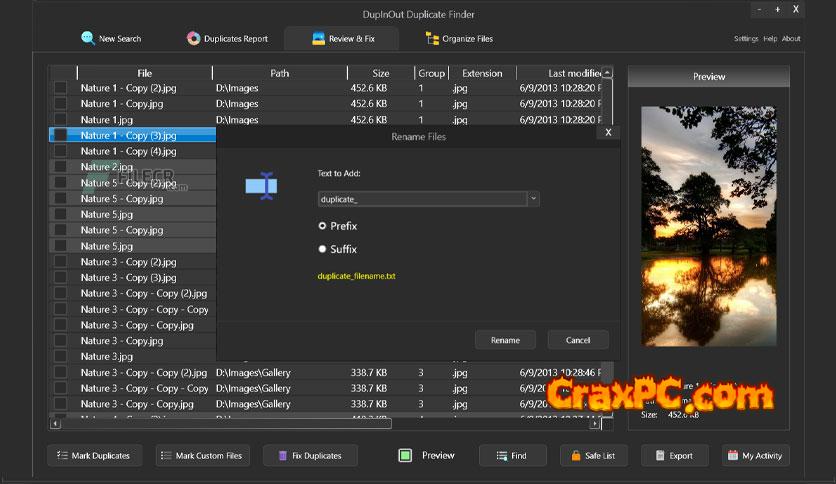
Task: Switch to the Review & Fix tab
Action: pos(341,39)
